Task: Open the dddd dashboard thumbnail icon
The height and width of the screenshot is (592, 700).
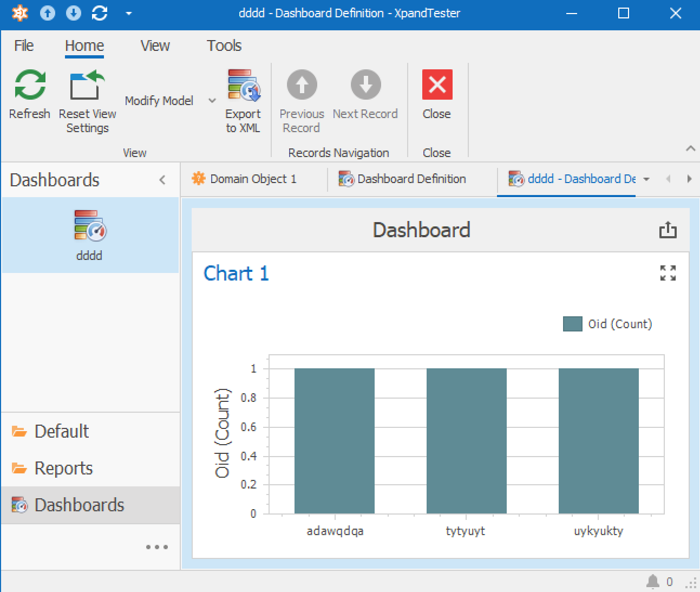Action: click(x=89, y=230)
